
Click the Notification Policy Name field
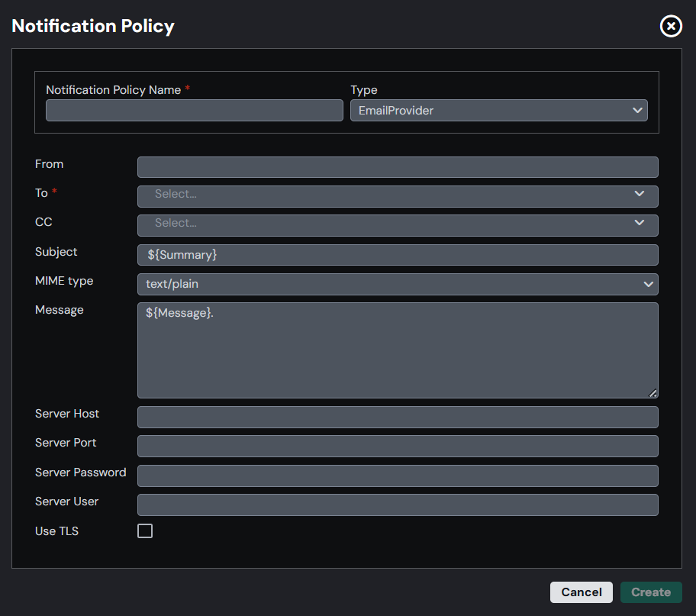(x=195, y=110)
